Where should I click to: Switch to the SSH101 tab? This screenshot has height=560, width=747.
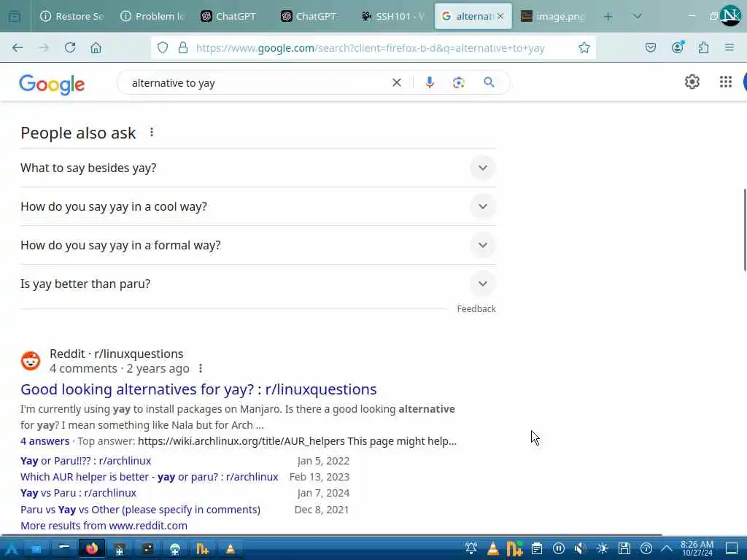coord(392,17)
